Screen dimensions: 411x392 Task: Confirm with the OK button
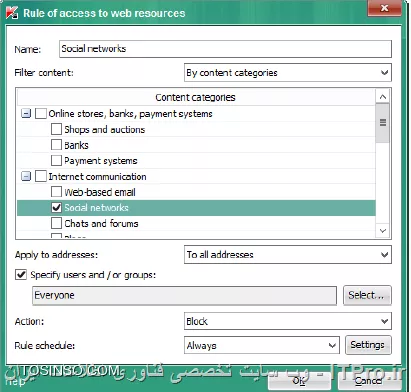[x=299, y=381]
